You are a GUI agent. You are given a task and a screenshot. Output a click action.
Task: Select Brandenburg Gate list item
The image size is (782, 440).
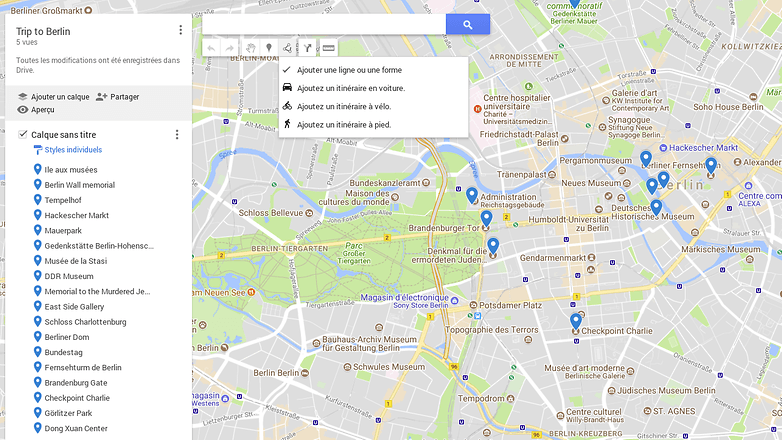pos(75,383)
